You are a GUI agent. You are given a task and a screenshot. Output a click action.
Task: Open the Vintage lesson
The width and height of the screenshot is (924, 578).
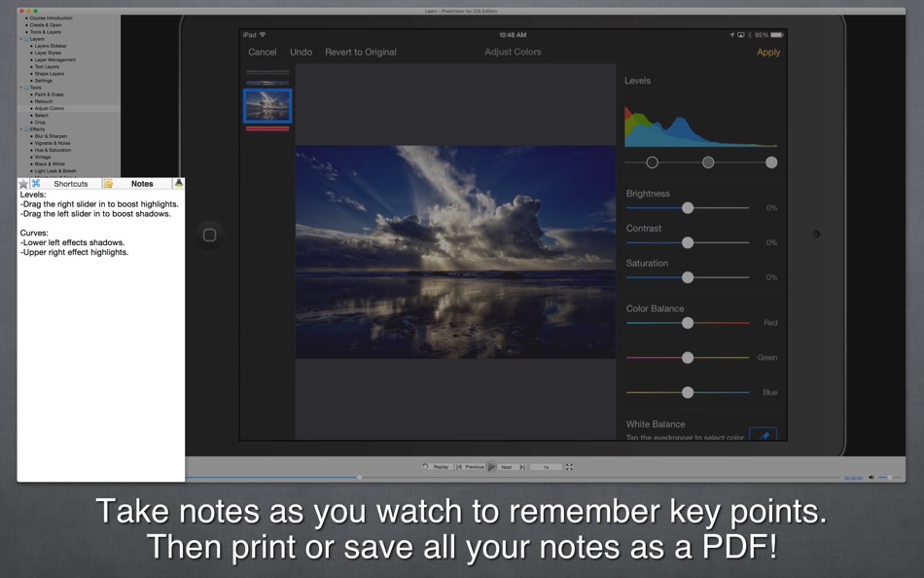tap(43, 158)
